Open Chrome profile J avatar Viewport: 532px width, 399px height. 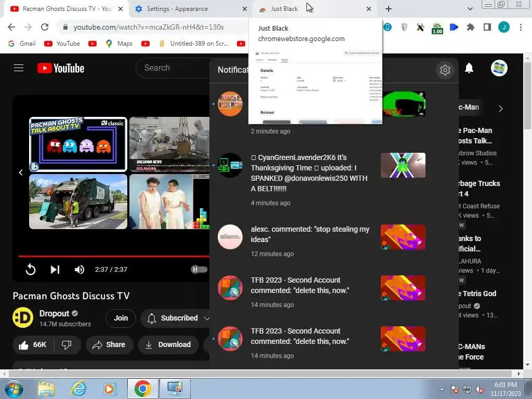pos(503,27)
